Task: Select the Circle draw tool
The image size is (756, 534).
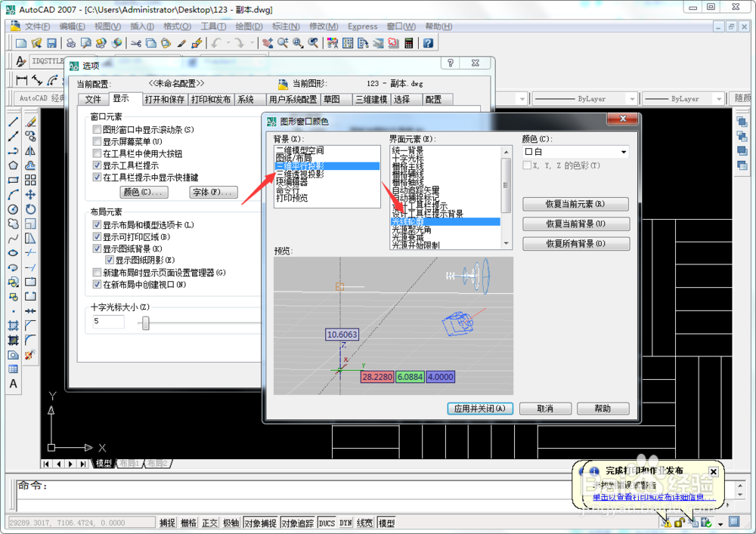Action: pos(13,209)
